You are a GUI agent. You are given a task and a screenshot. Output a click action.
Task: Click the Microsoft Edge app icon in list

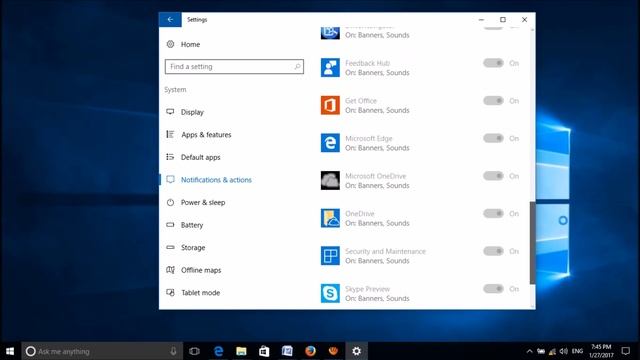(330, 142)
